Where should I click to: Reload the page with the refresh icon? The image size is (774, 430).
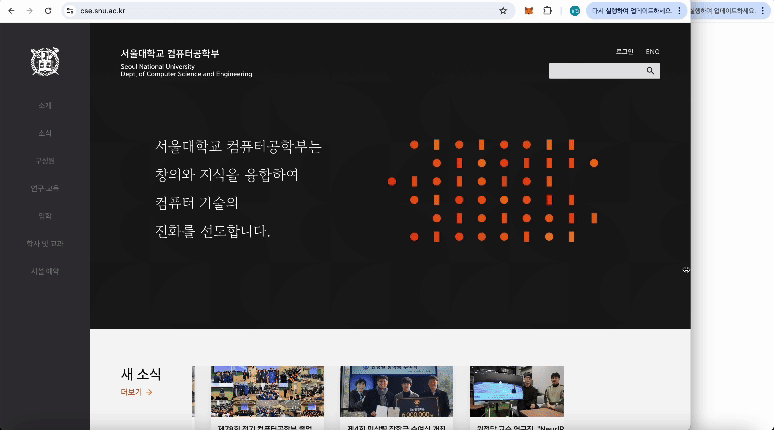click(x=48, y=10)
